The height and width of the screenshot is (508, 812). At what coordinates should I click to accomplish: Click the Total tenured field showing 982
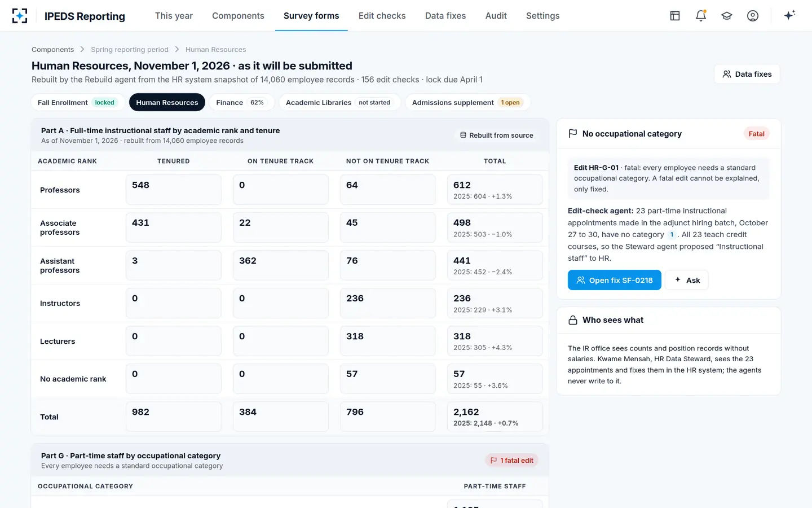tap(174, 417)
